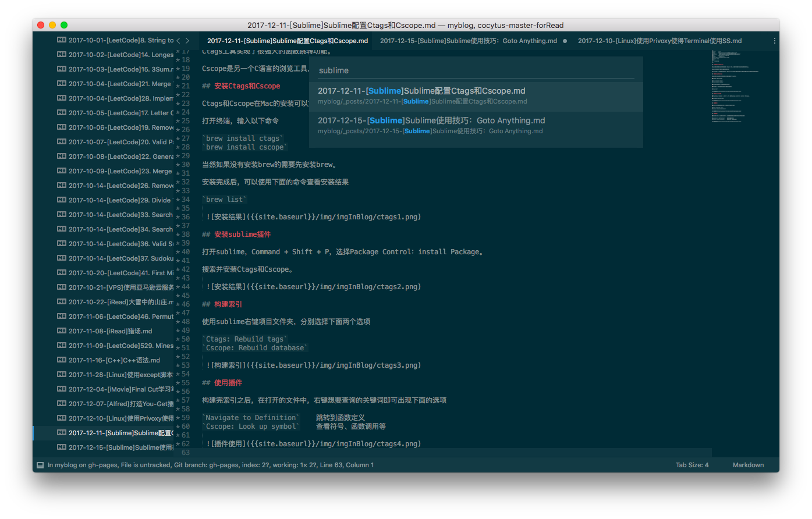812x519 pixels.
Task: Open Tab Size: 4 indentation menu
Action: [692, 465]
